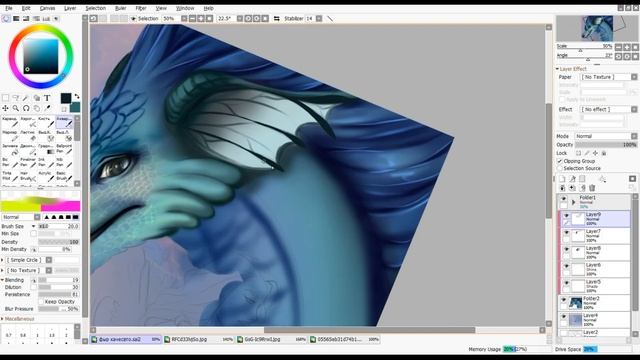
Task: Switch to the RFCd33tdSo.jpg document tab
Action: click(x=199, y=340)
